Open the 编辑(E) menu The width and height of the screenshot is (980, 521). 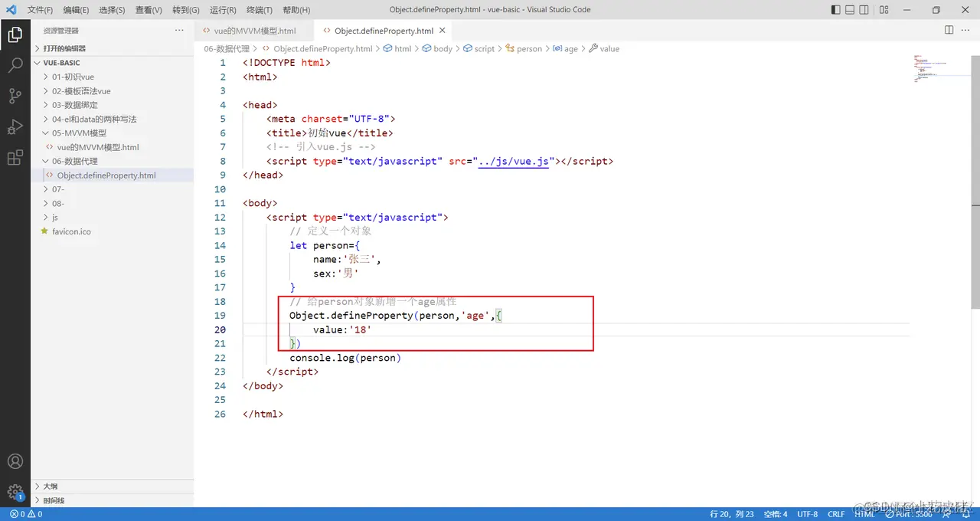click(76, 10)
